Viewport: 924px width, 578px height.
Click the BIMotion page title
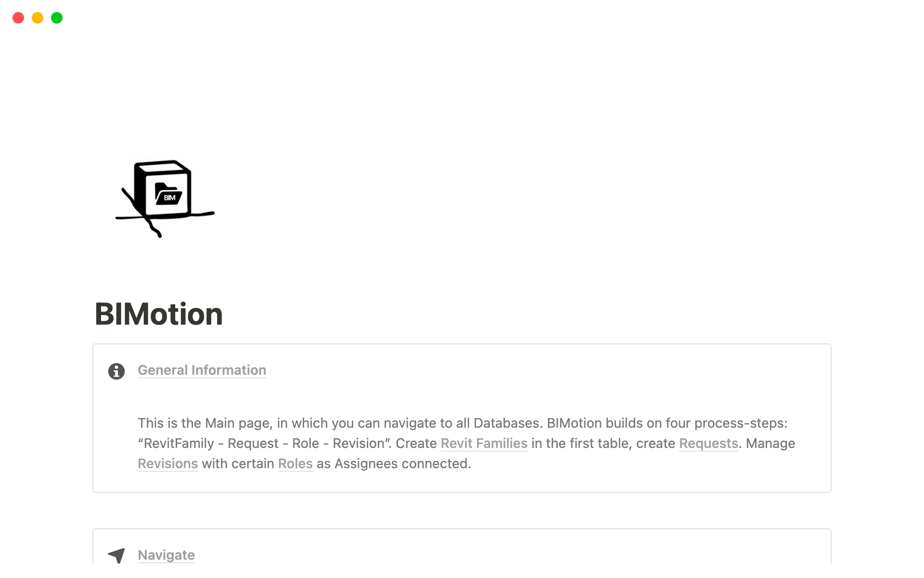[x=159, y=314]
